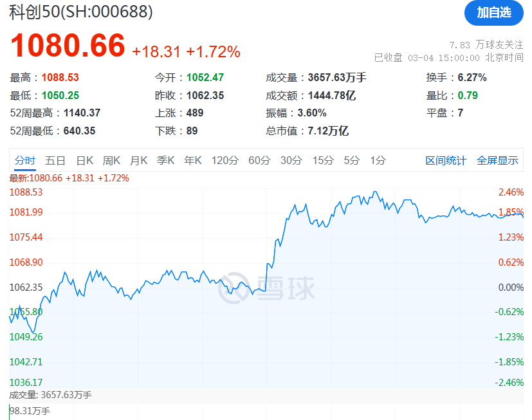Switch to the 月K monthly chart
Screen dimensions: 532x420
pos(139,161)
